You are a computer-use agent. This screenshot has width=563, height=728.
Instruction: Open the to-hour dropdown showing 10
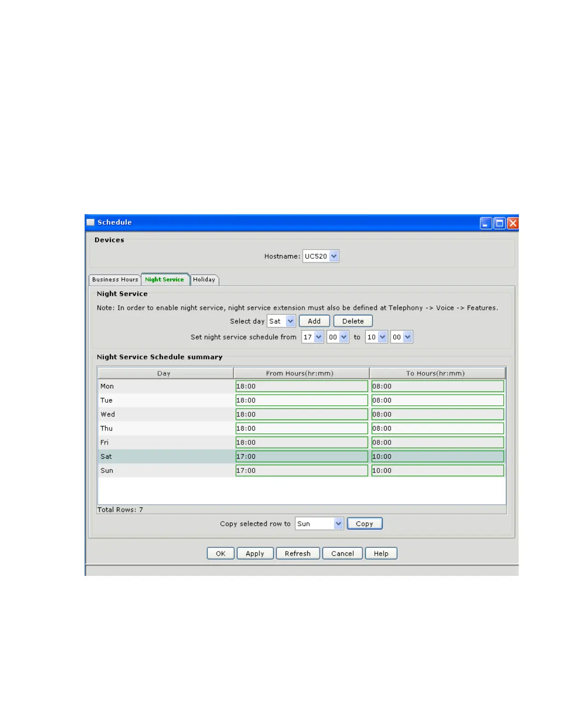(x=377, y=337)
